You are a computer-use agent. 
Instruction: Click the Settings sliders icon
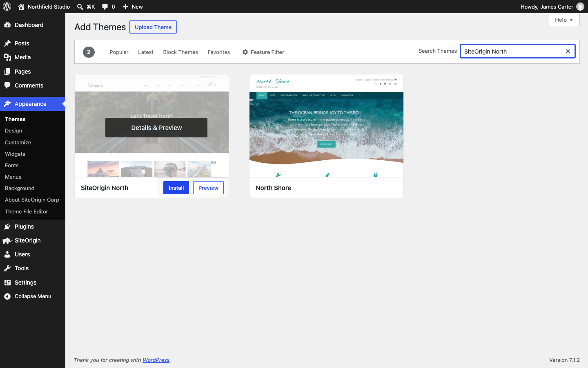click(x=7, y=283)
